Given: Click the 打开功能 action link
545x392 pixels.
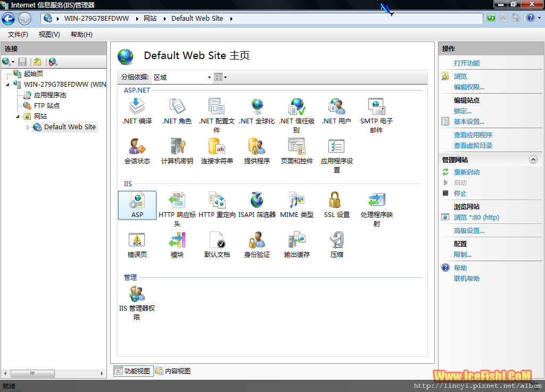Looking at the screenshot, I should tap(466, 63).
